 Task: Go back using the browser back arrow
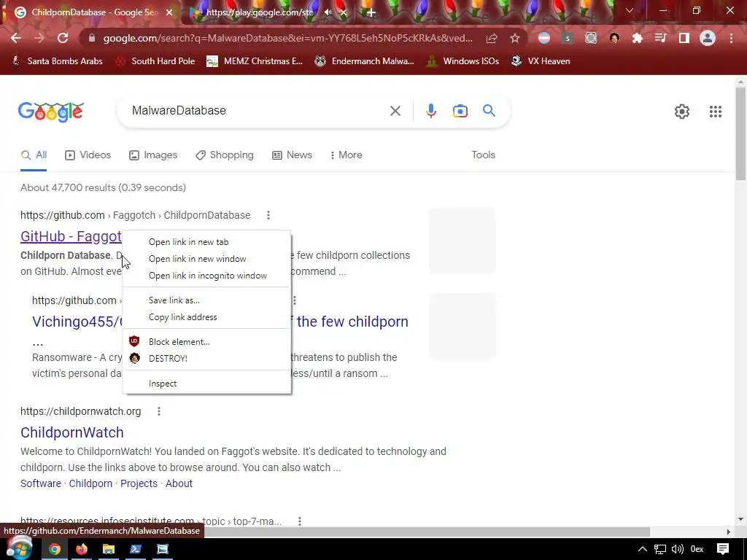[16, 38]
